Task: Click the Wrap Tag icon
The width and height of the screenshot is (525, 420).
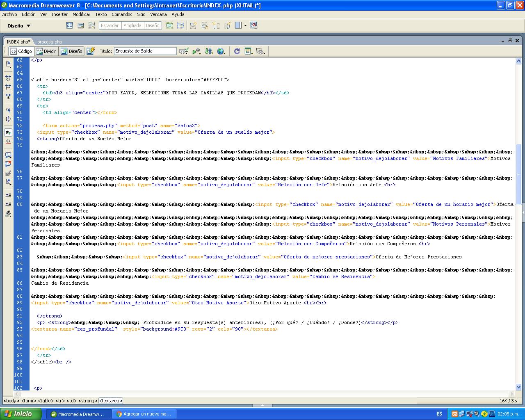Action: pos(8,173)
